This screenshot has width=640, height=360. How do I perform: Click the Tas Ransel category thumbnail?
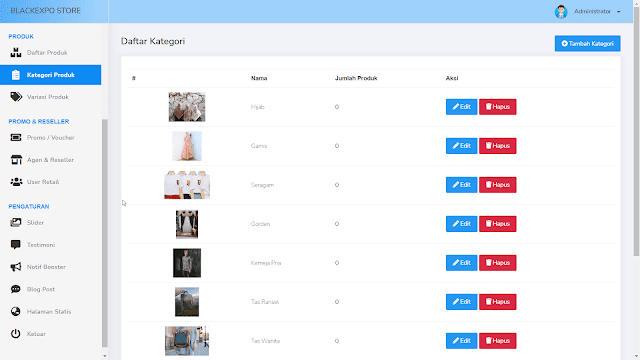[187, 302]
